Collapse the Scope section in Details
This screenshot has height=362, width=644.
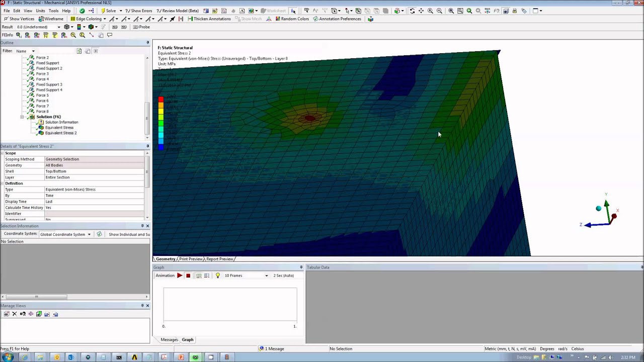2,153
